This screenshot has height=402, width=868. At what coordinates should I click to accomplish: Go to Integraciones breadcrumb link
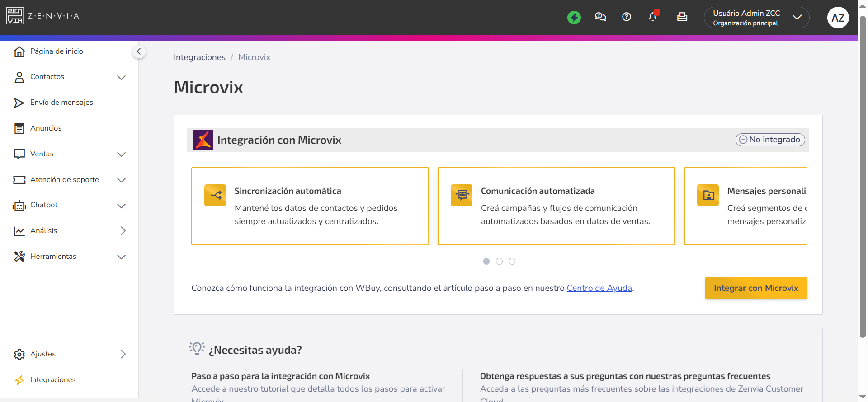[199, 57]
